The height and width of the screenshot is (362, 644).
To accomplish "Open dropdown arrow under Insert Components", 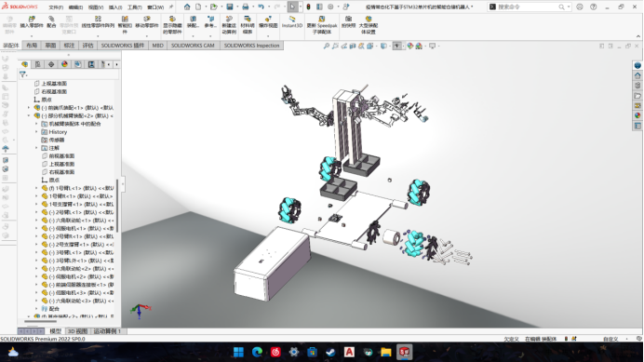I will click(32, 36).
